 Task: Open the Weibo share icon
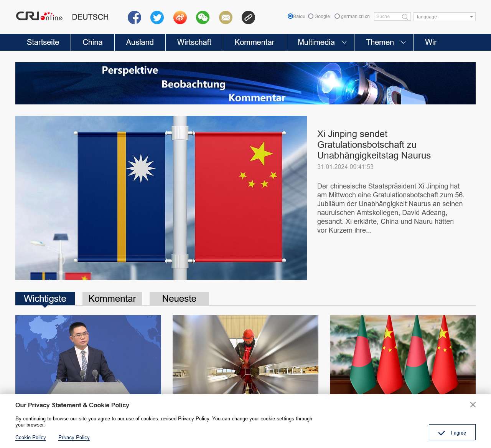pos(180,17)
